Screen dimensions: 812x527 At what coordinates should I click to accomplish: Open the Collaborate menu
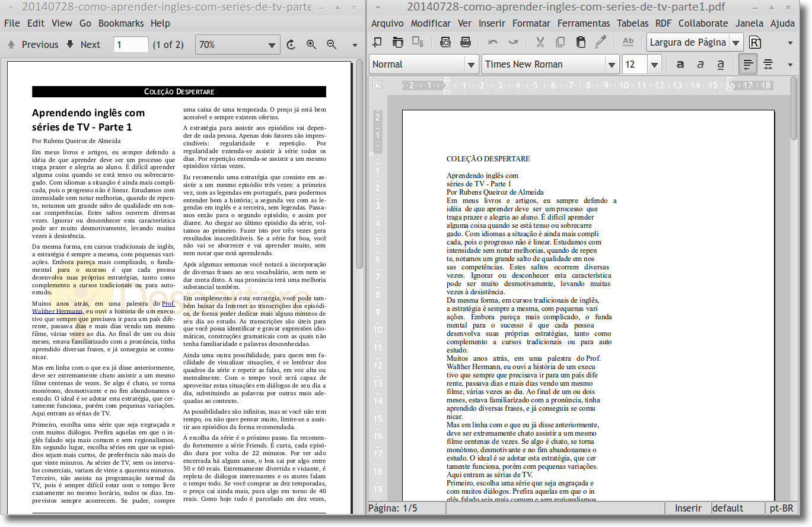click(x=703, y=23)
